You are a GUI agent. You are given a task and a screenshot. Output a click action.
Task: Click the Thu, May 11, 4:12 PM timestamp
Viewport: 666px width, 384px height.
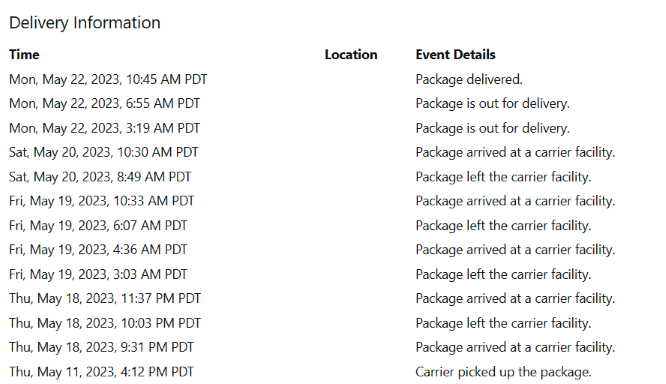click(101, 372)
